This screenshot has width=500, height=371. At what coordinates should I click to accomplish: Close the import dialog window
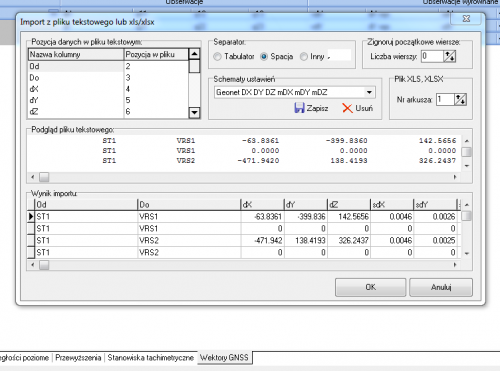[x=466, y=19]
